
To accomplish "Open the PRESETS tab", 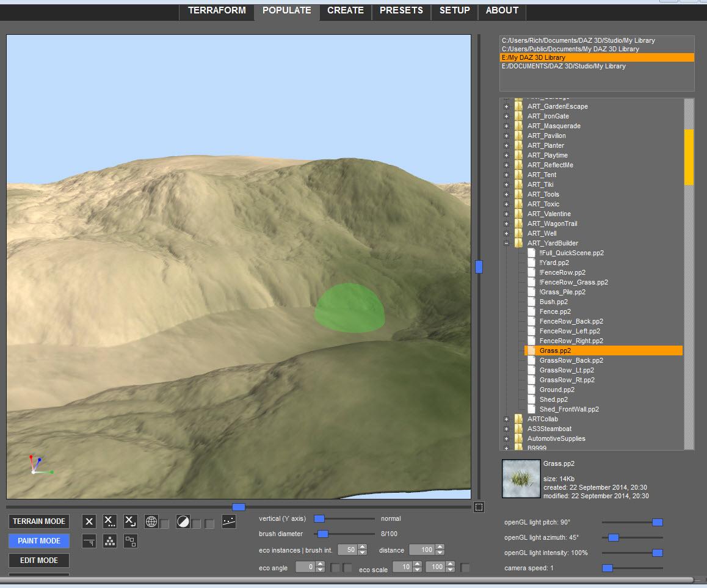I will point(401,10).
